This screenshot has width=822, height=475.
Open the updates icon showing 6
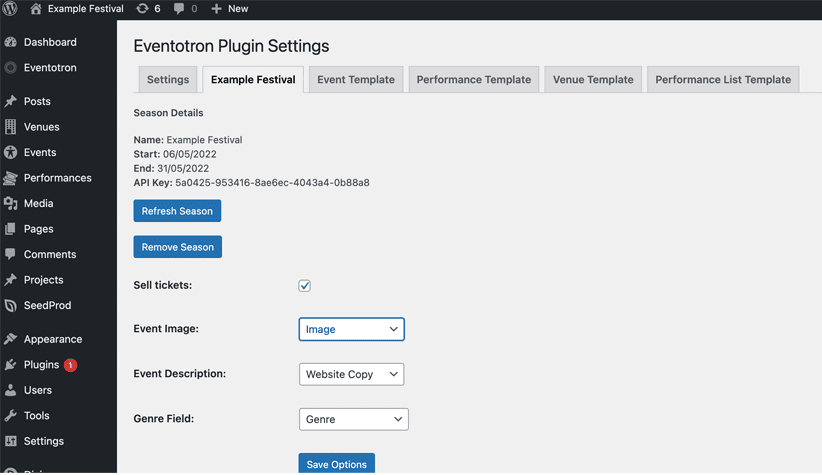(x=142, y=8)
